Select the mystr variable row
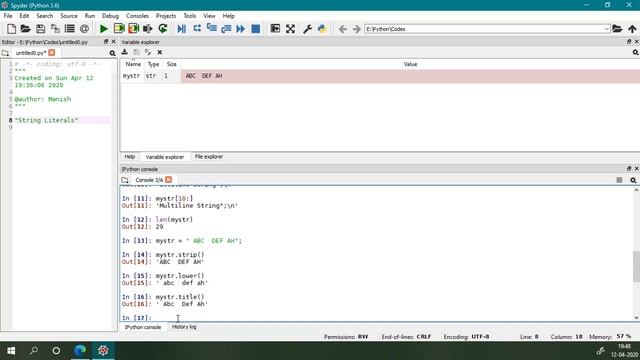 pos(380,76)
